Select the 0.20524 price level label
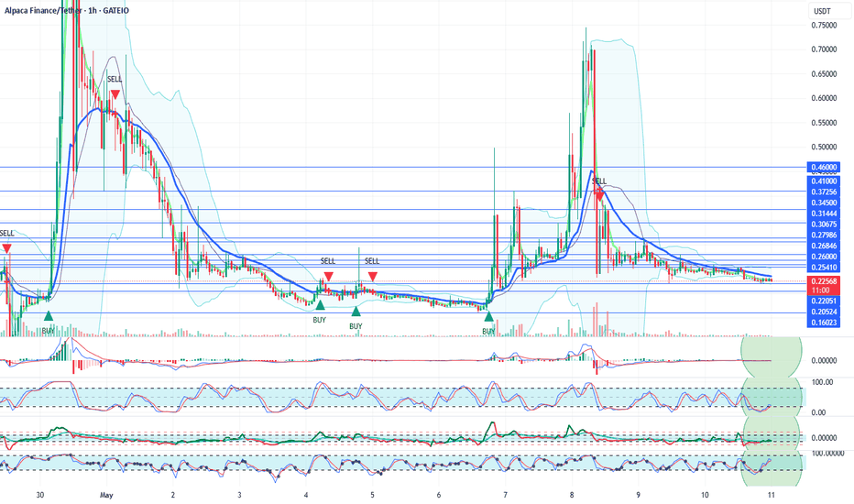Viewport: 854px width, 504px height. (x=824, y=312)
